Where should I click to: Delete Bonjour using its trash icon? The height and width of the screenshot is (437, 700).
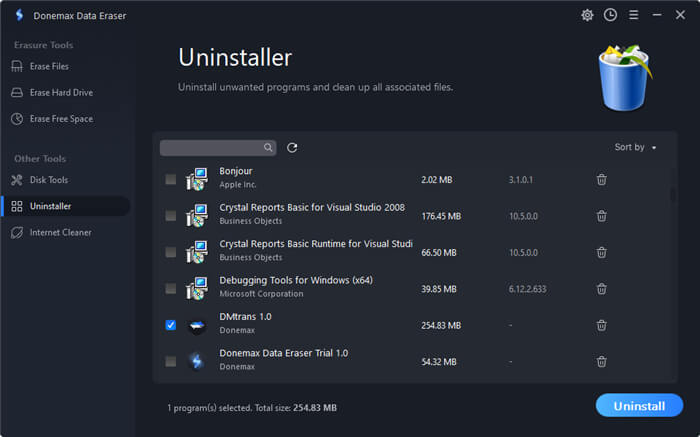[601, 179]
